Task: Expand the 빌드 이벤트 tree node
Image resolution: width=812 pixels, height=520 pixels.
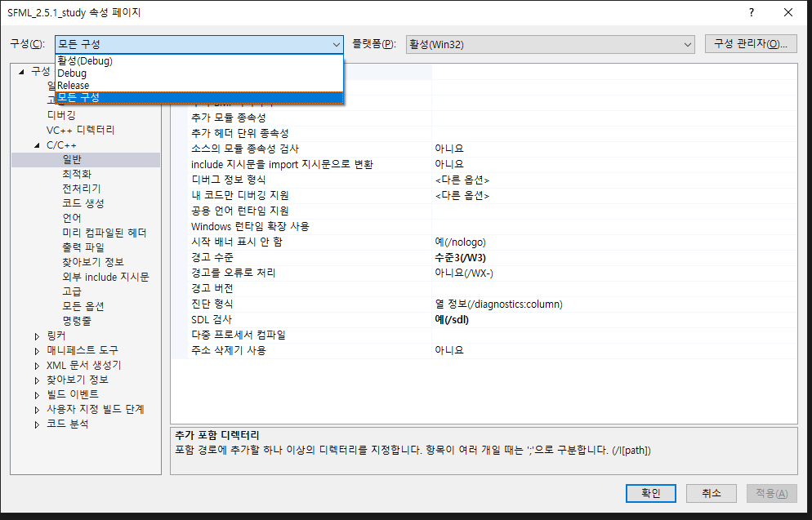Action: (37, 395)
